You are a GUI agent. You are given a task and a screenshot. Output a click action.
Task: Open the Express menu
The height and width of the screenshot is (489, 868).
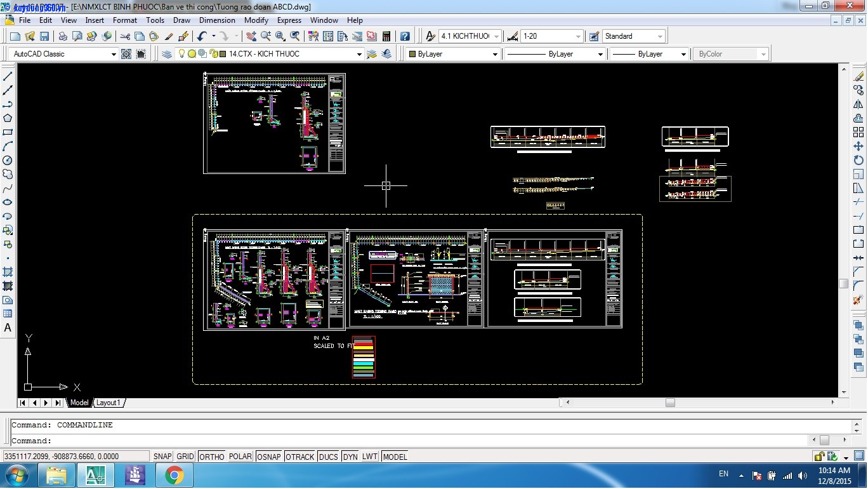click(x=289, y=20)
